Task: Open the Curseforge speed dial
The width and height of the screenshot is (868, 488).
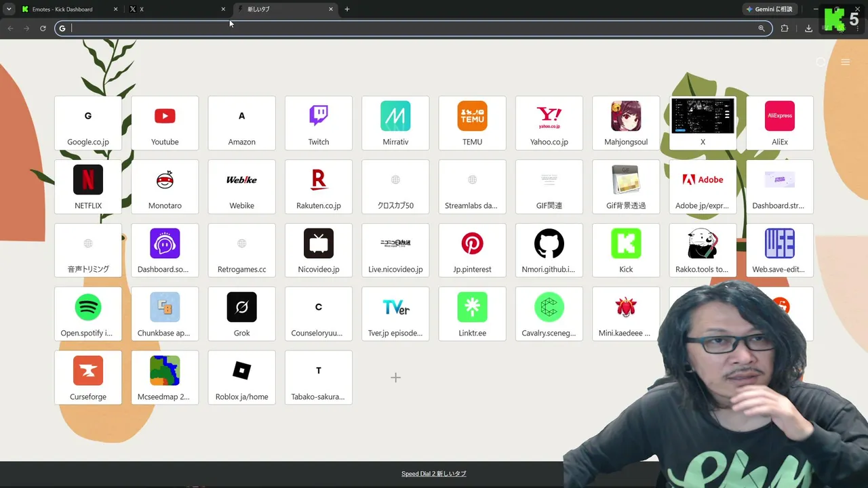Action: click(88, 378)
